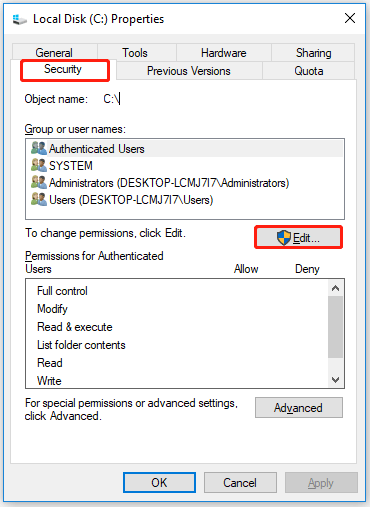The width and height of the screenshot is (370, 507).
Task: Open the Sharing tab
Action: tap(313, 53)
